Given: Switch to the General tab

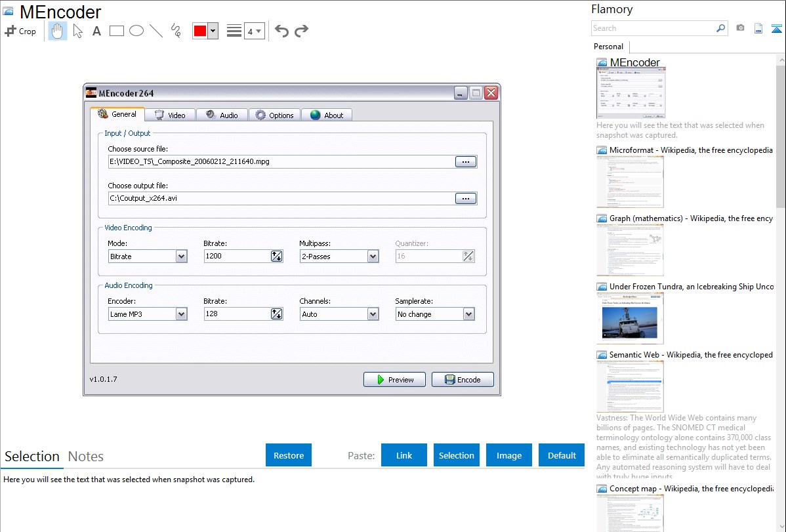Looking at the screenshot, I should pos(117,114).
